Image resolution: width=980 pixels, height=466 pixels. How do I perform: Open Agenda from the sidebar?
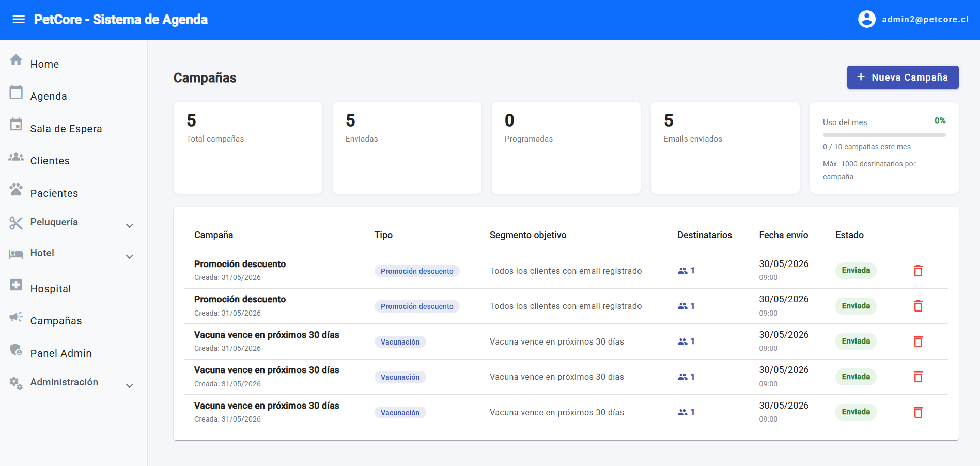coord(49,96)
